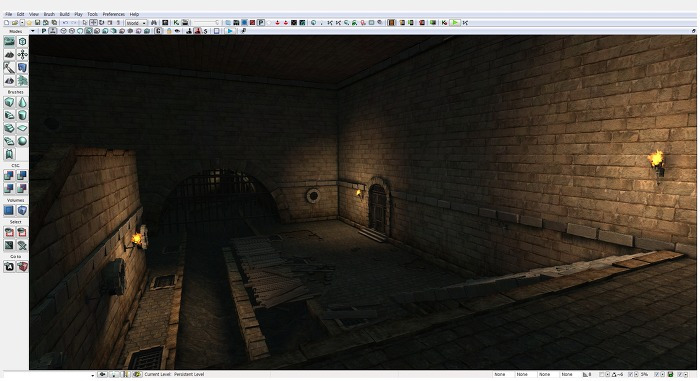Screen dimensions: 700x381
Task: Open the Preferences menu
Action: pos(114,14)
